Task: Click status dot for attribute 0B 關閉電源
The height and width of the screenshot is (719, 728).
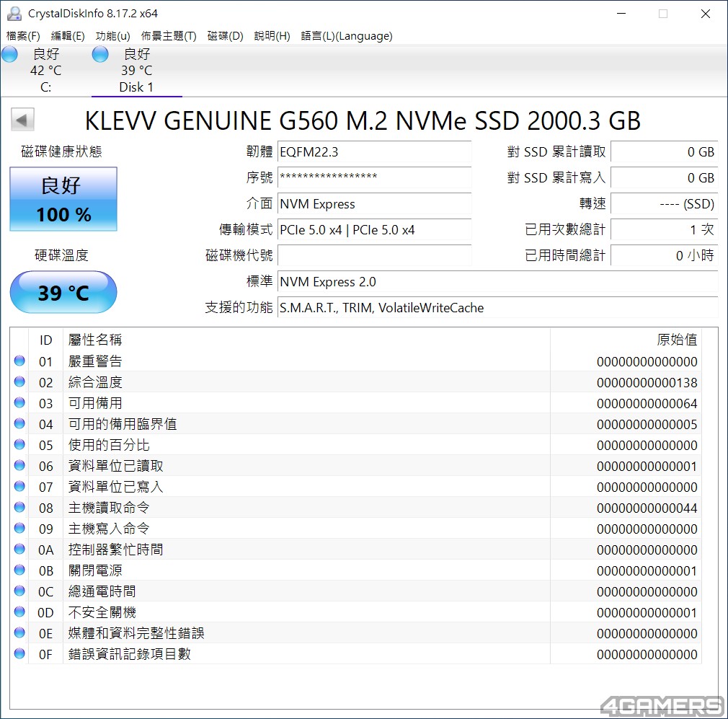Action: 19,570
